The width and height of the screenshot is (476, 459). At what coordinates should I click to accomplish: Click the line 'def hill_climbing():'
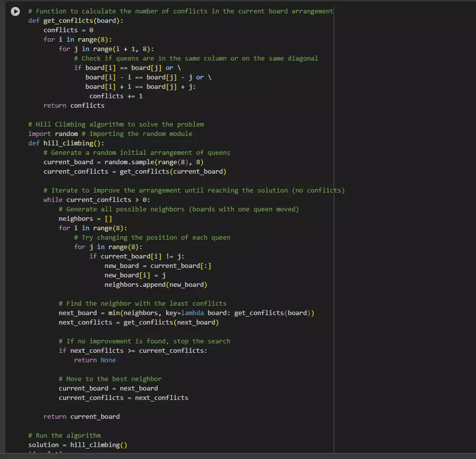[66, 143]
